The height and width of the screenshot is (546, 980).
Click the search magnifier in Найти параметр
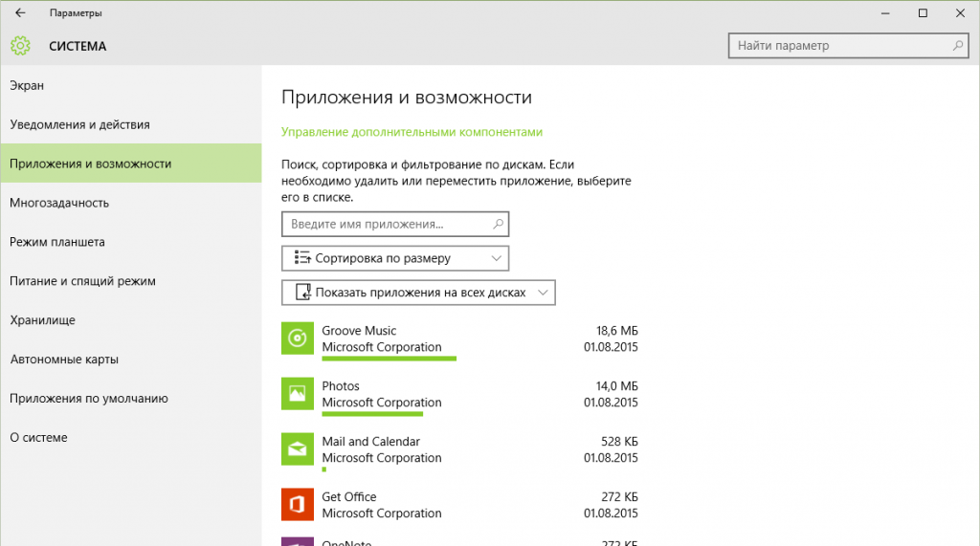[x=957, y=46]
